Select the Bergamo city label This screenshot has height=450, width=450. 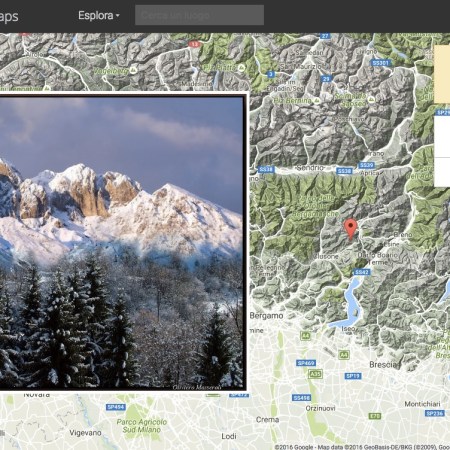[x=266, y=315]
